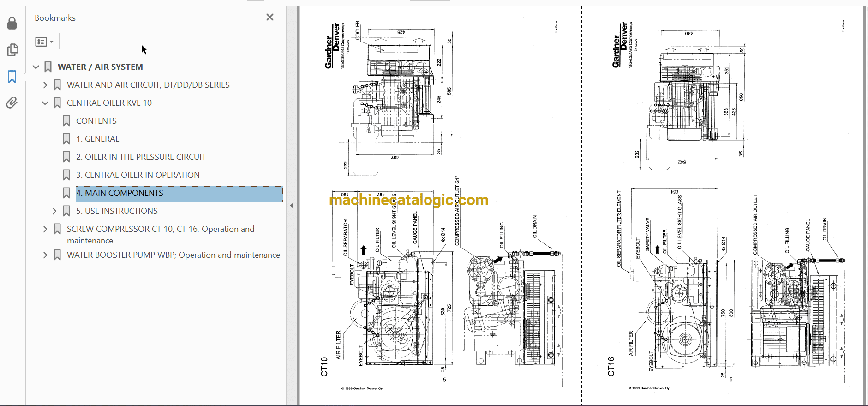The height and width of the screenshot is (406, 868).
Task: Toggle the Bookmarks panel icon
Action: [12, 77]
